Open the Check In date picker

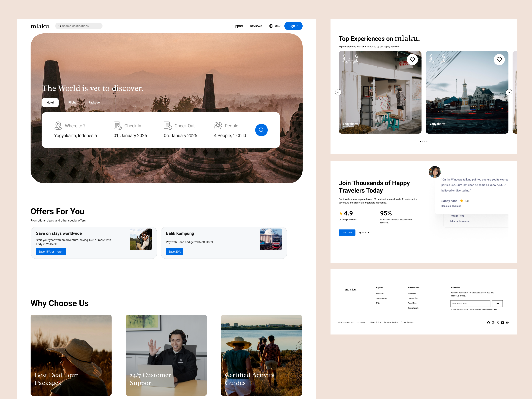(130, 130)
